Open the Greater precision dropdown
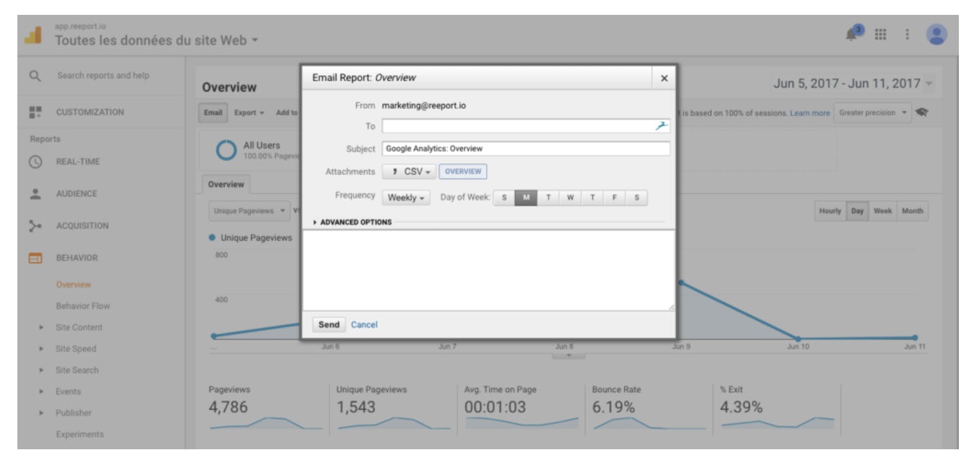 pos(872,113)
